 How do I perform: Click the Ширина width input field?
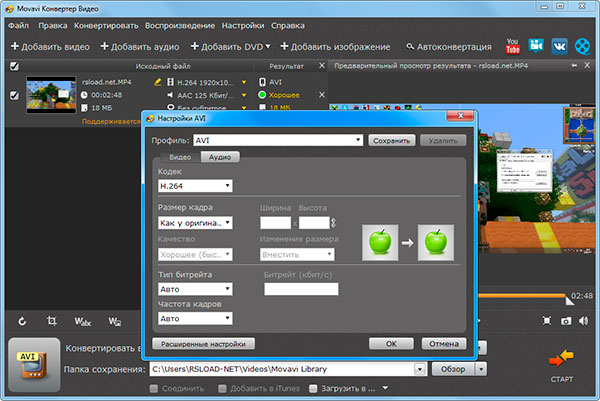click(x=276, y=223)
